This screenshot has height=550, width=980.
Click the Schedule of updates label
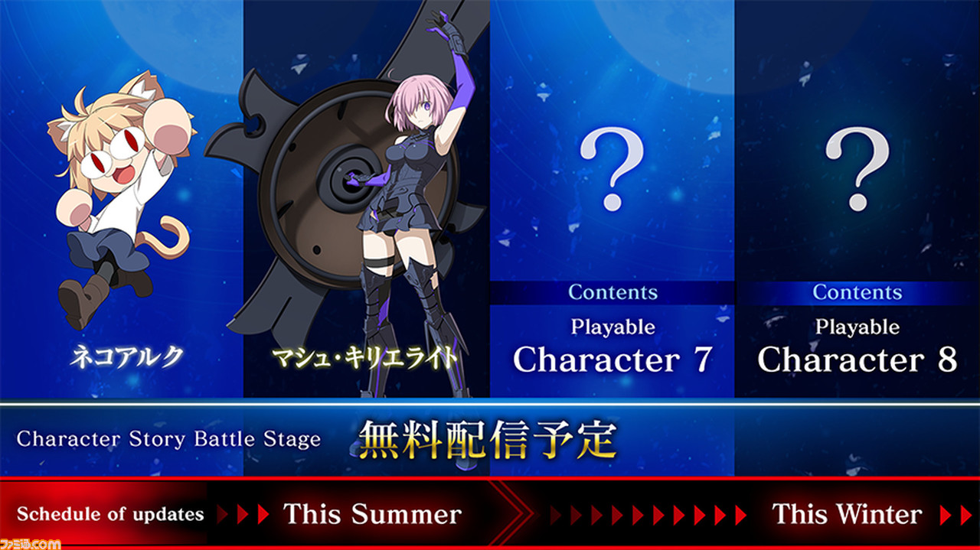pos(110,514)
